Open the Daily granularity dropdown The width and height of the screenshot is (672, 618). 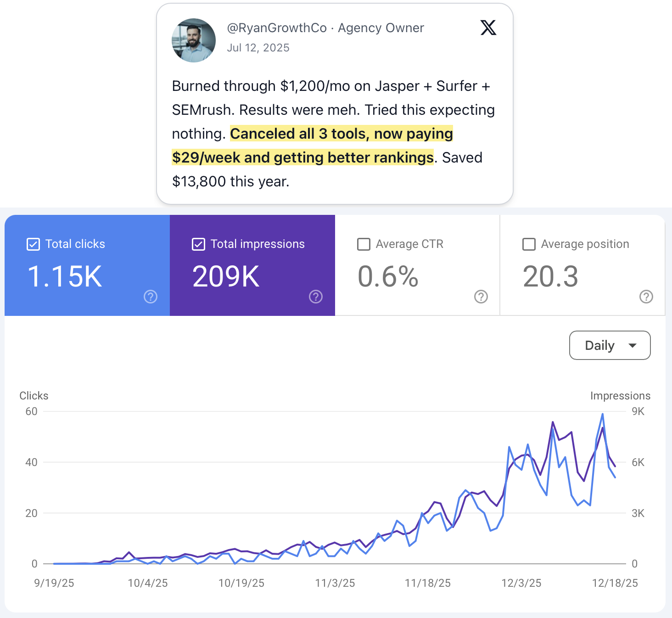pos(610,345)
